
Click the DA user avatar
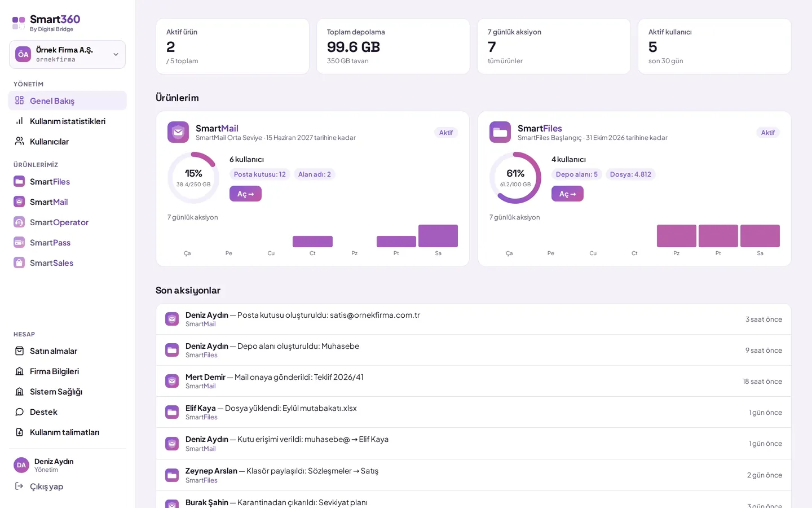coord(21,465)
